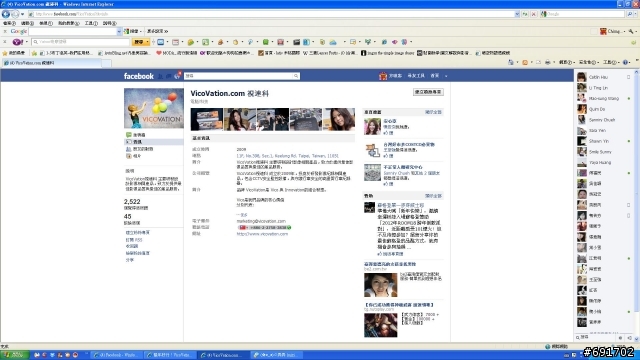Expand IE search provider dropdown arrow
Screen dimensions: 640x360
pos(636,14)
